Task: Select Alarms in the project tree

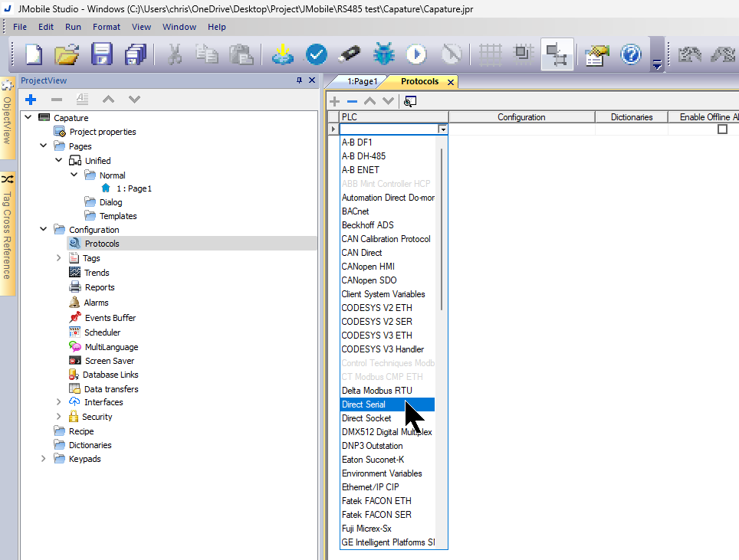Action: coord(96,303)
